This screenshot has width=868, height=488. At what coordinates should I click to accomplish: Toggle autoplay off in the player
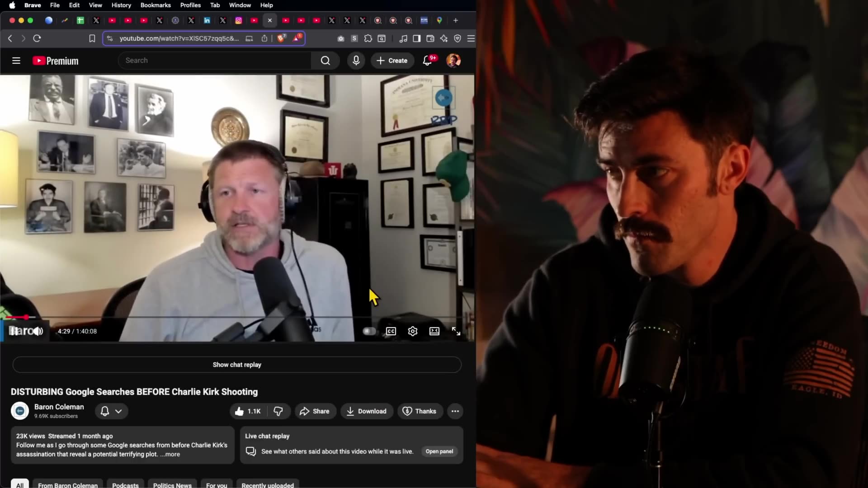point(368,331)
